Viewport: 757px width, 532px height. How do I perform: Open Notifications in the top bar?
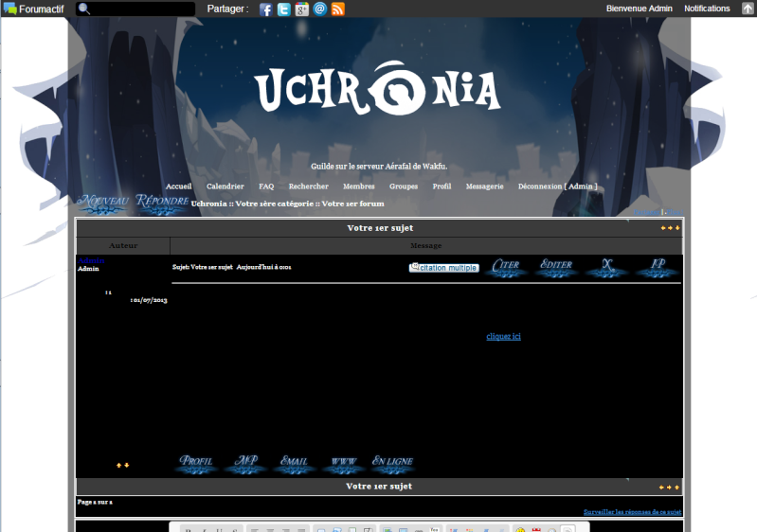pyautogui.click(x=707, y=9)
